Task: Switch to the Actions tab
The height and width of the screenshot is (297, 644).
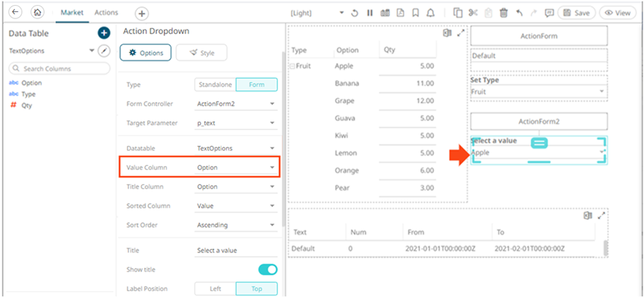Action: [x=106, y=13]
